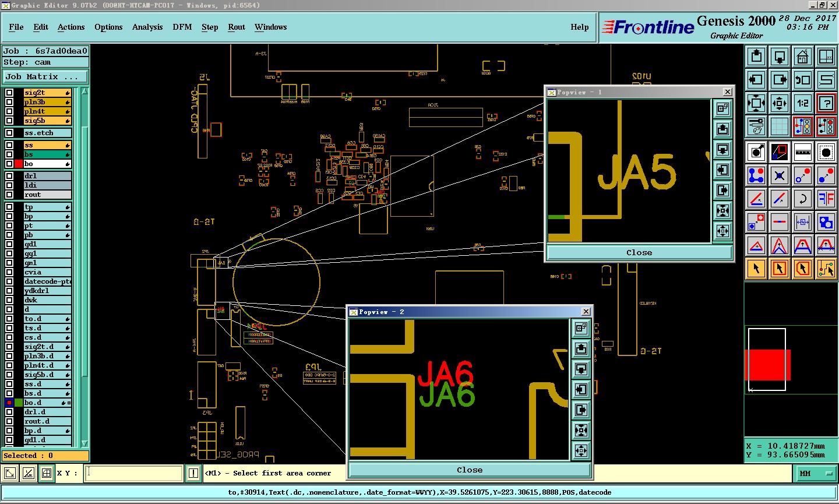Click the pan left navigation icon
This screenshot has height=504, width=839.
pos(756,80)
